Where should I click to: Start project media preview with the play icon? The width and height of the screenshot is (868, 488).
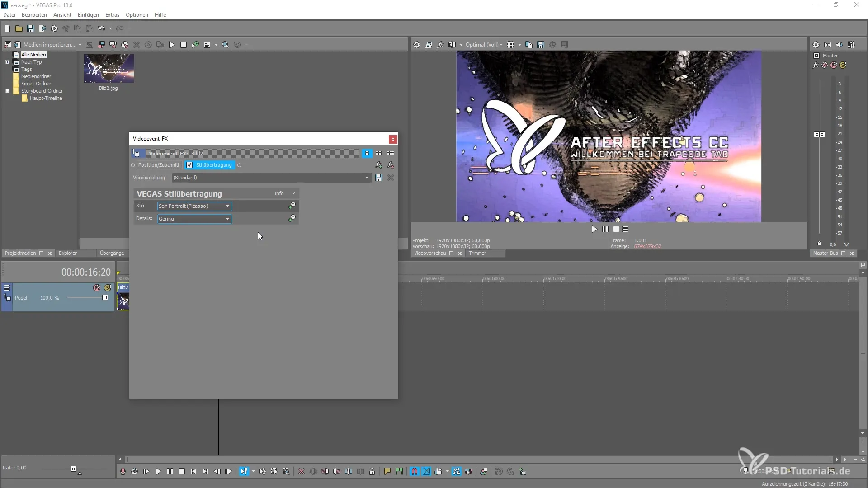[172, 45]
